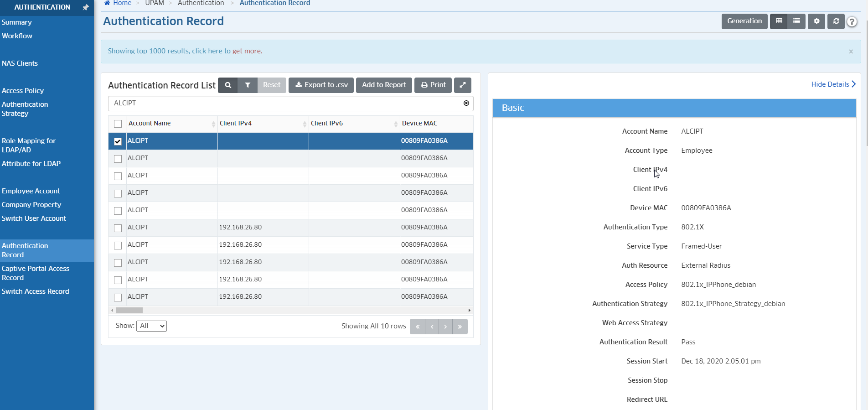Export the list to .csv
Image resolution: width=868 pixels, height=410 pixels.
pos(321,85)
